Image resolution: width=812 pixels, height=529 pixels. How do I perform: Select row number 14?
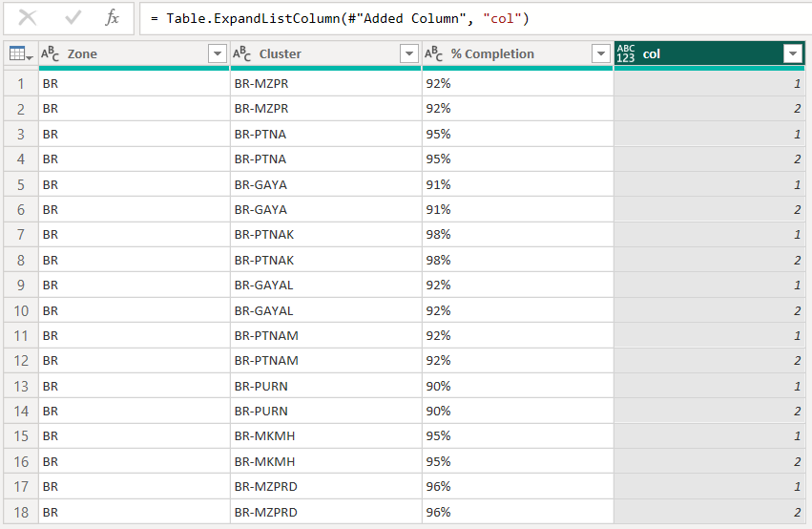[21, 412]
